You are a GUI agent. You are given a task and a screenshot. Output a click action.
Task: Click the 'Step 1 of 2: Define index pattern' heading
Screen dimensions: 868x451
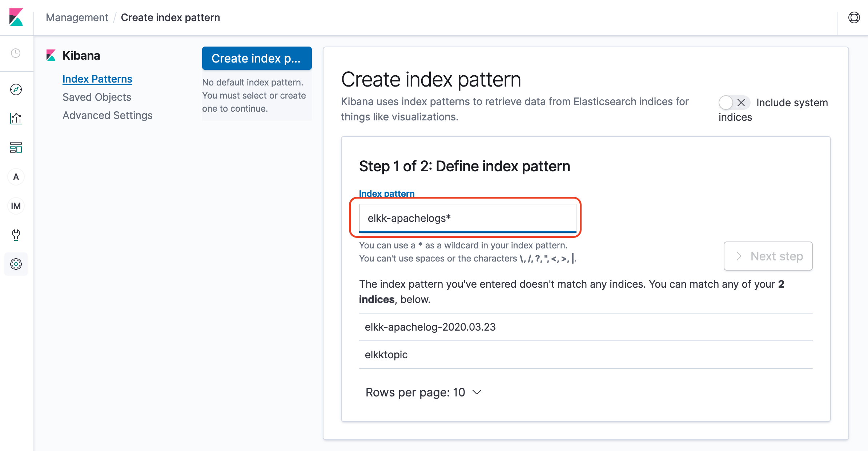pos(465,166)
